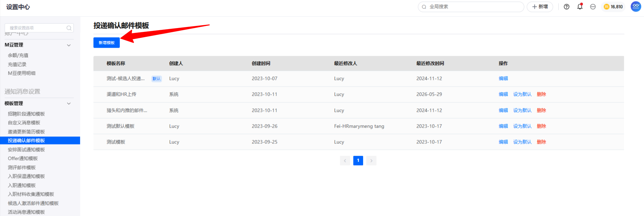Select page 1 in pagination
The image size is (644, 216).
358,161
